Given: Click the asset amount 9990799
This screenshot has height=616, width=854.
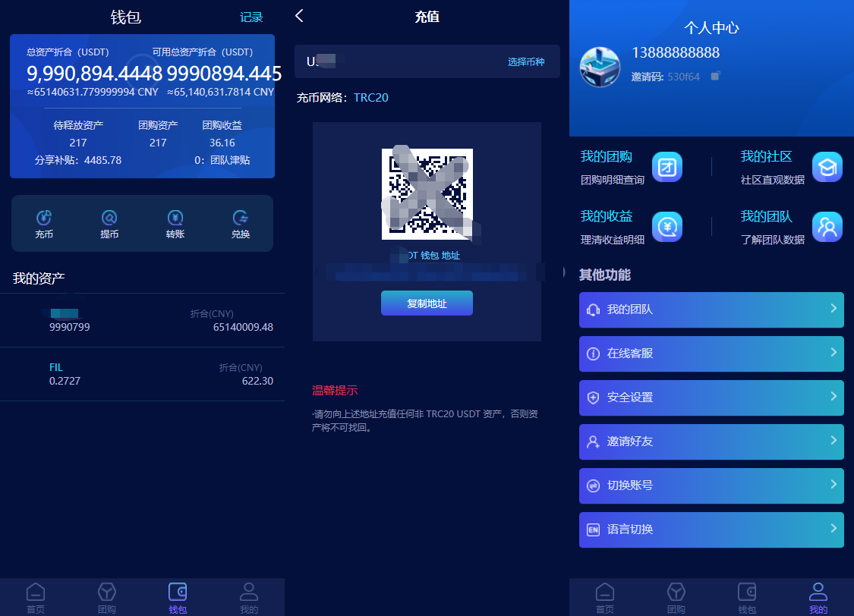Looking at the screenshot, I should point(70,327).
